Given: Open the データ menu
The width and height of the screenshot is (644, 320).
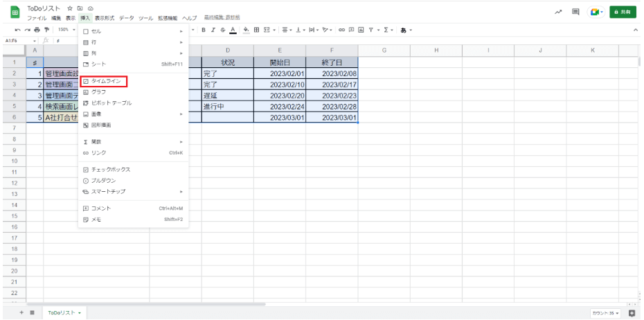Looking at the screenshot, I should pyautogui.click(x=126, y=18).
